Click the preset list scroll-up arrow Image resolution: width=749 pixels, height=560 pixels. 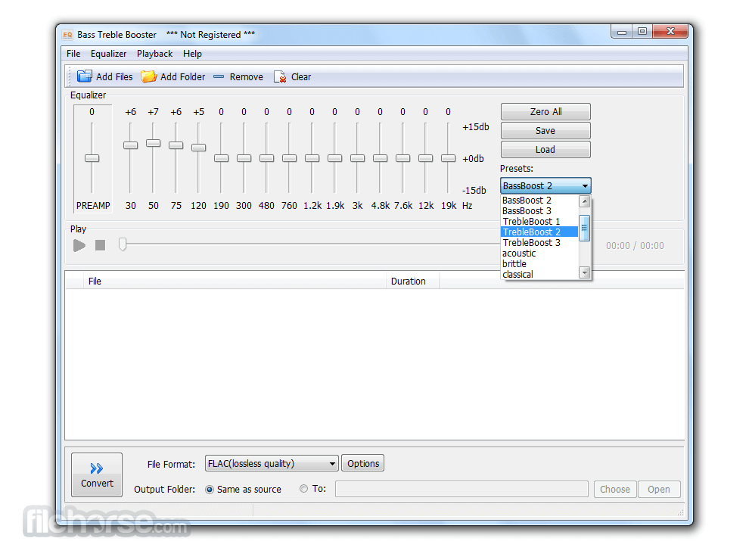click(585, 201)
